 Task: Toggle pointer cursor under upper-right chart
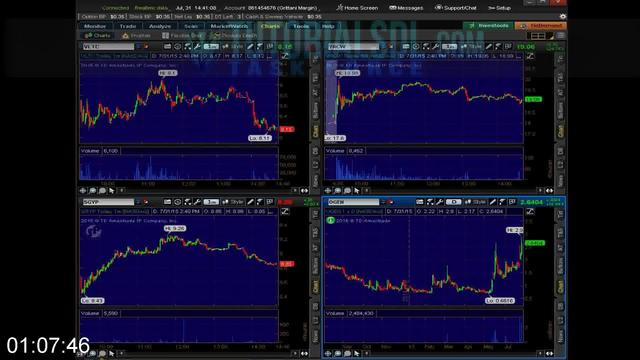point(356,191)
